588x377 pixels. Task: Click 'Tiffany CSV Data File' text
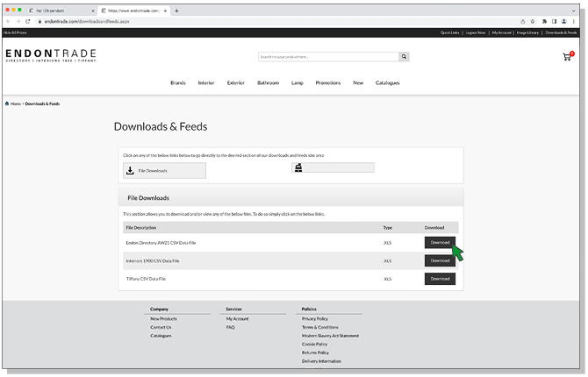(146, 279)
